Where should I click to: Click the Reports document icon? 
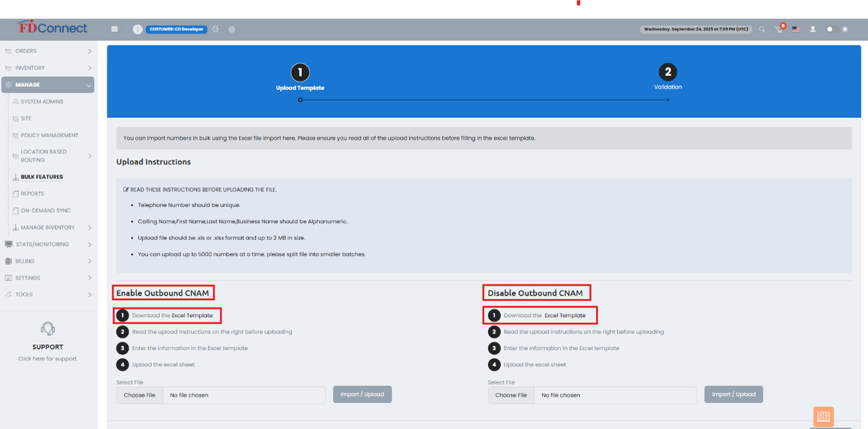16,194
